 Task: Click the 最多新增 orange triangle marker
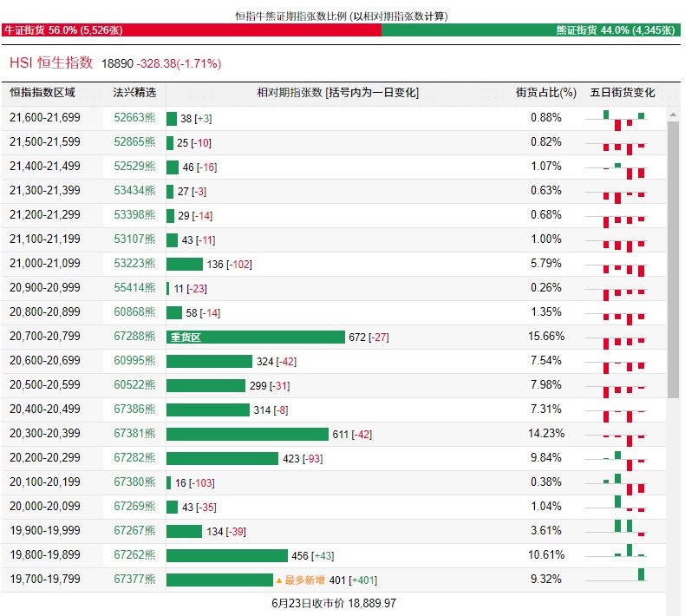click(279, 580)
